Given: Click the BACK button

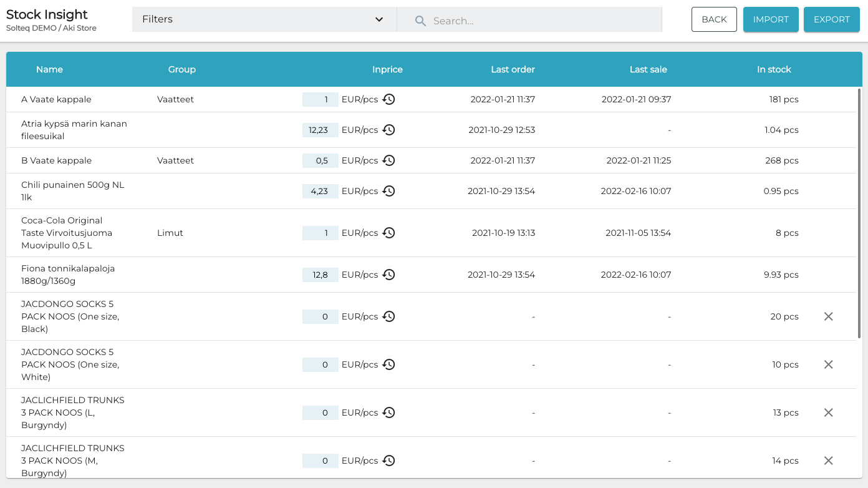Looking at the screenshot, I should (714, 19).
